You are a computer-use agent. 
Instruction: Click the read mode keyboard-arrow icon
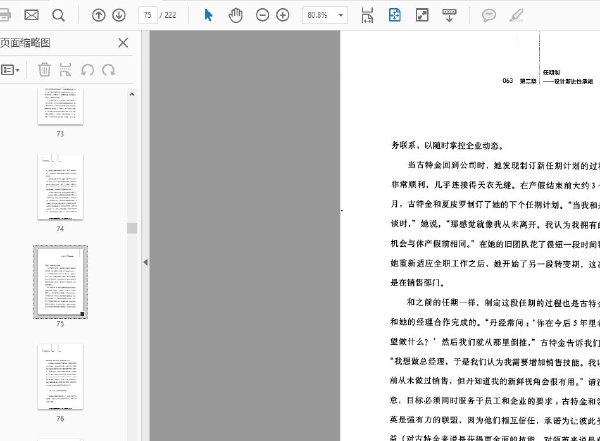[449, 15]
